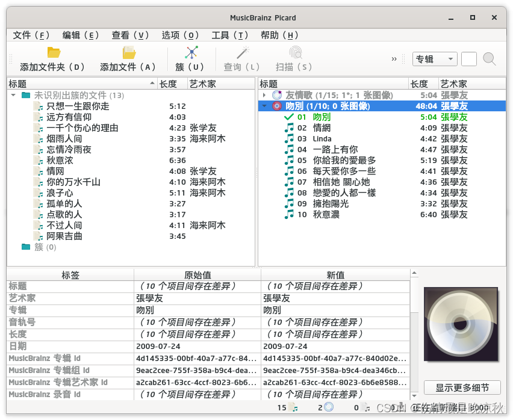This screenshot has height=420, width=513.
Task: Click the 日期 new value 2009-07-24 cell
Action: tap(335, 347)
